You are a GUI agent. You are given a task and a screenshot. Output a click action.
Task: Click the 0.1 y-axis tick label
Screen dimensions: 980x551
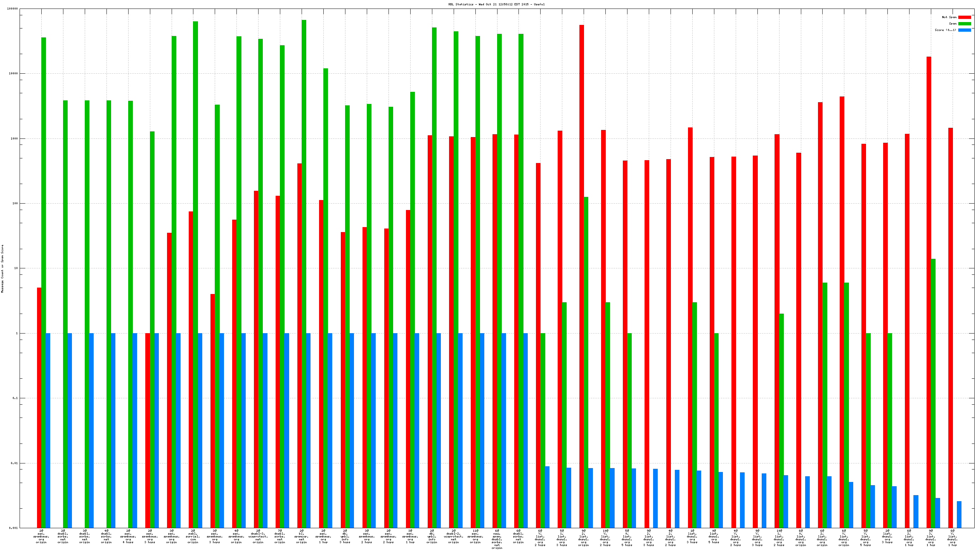(x=15, y=398)
